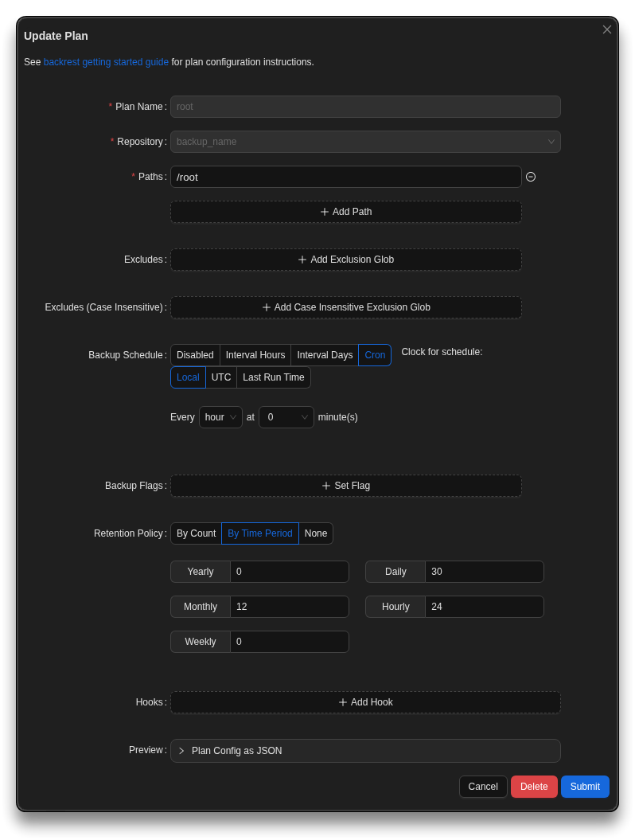Edit the Daily retention value
Image resolution: width=635 pixels, height=840 pixels.
coord(485,572)
